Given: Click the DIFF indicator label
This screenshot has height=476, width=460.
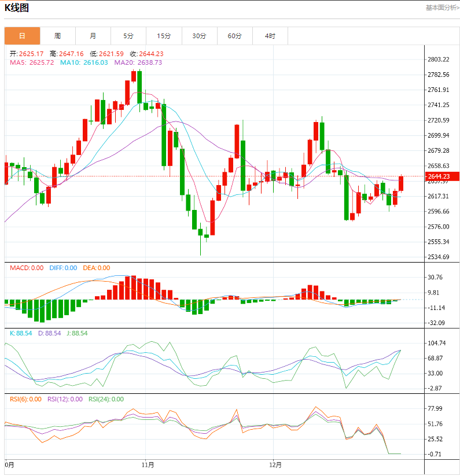Looking at the screenshot, I should (63, 268).
